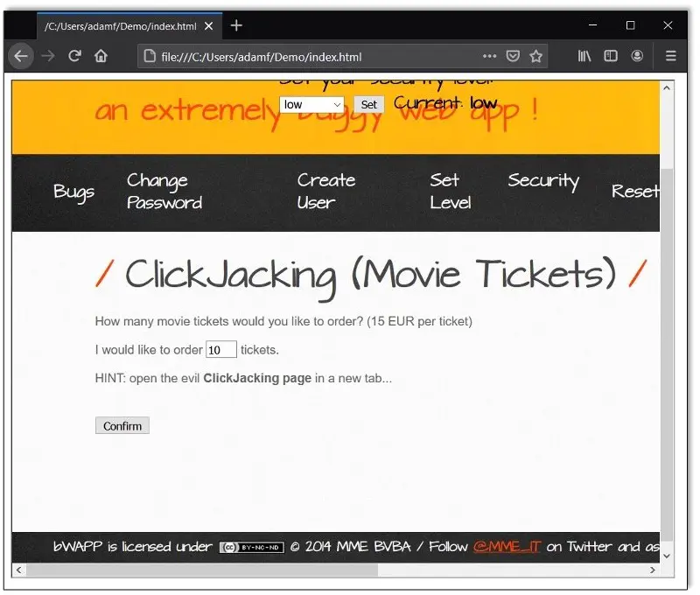
Task: Select Create User in the menu bar
Action: point(325,192)
